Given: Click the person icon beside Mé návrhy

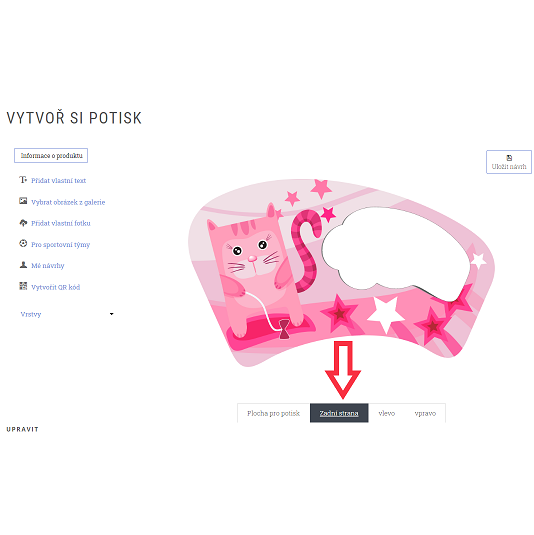Looking at the screenshot, I should 23,265.
